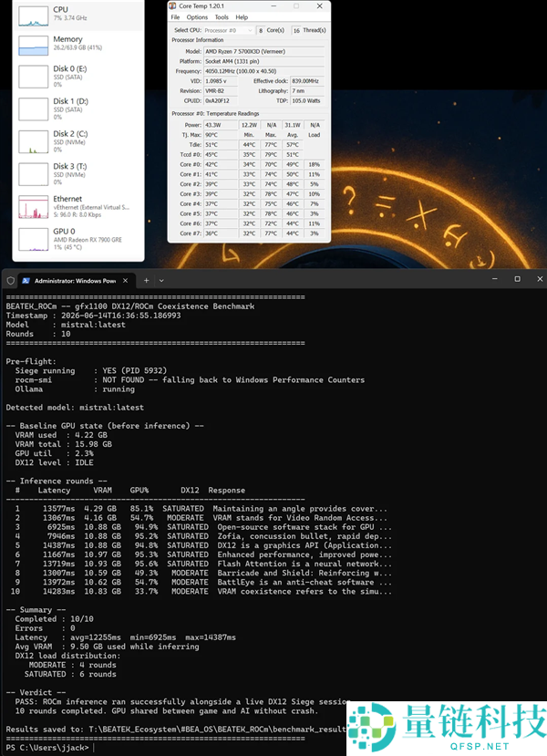Click the Detected model: mistral:latest line

(75, 408)
